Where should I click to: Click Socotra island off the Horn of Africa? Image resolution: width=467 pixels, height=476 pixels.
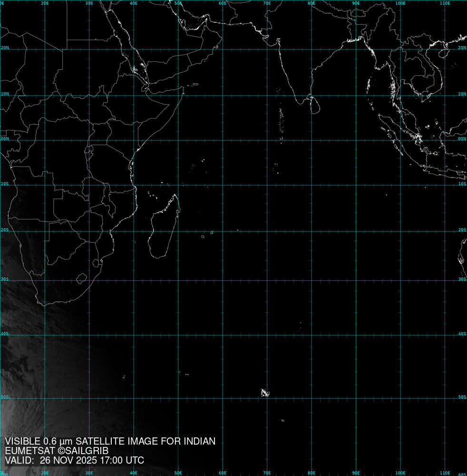pos(195,85)
